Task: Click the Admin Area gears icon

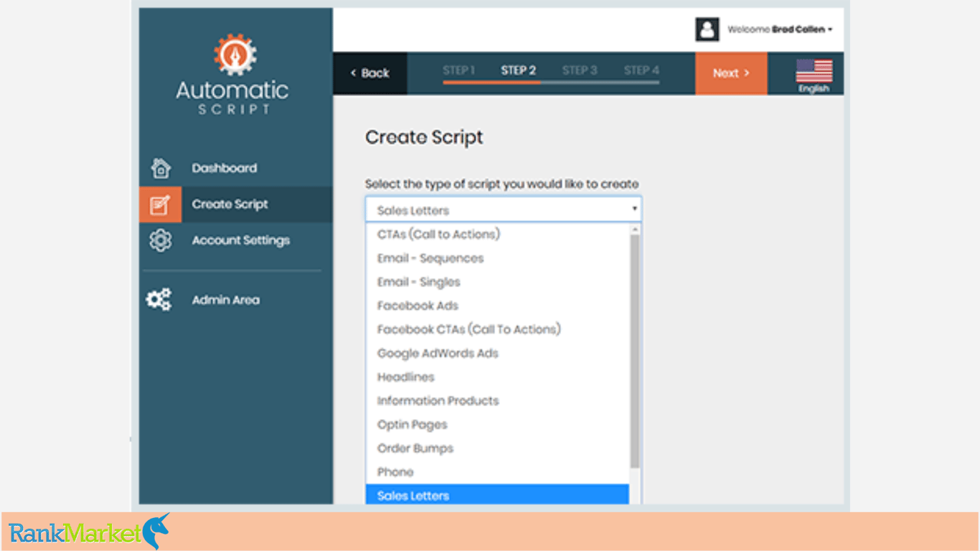Action: 159,300
